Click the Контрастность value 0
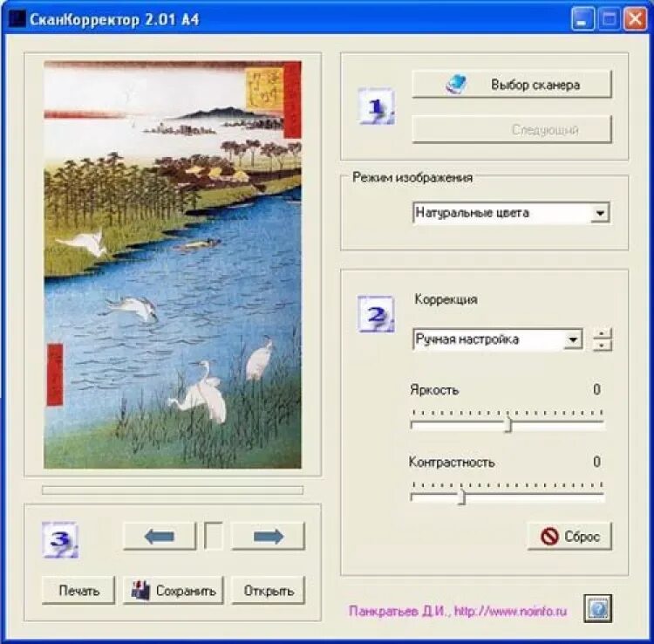The image size is (654, 644). [596, 462]
